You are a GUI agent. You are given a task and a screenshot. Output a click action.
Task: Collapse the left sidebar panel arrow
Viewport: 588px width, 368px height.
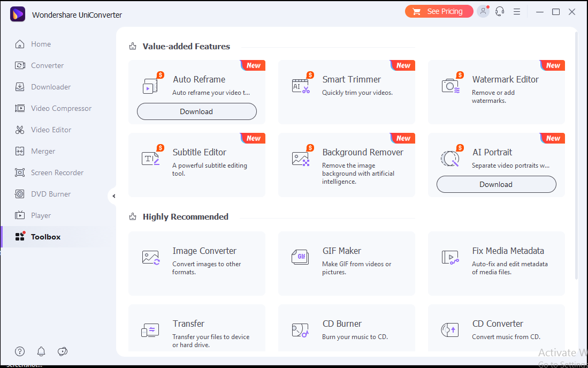coord(113,196)
